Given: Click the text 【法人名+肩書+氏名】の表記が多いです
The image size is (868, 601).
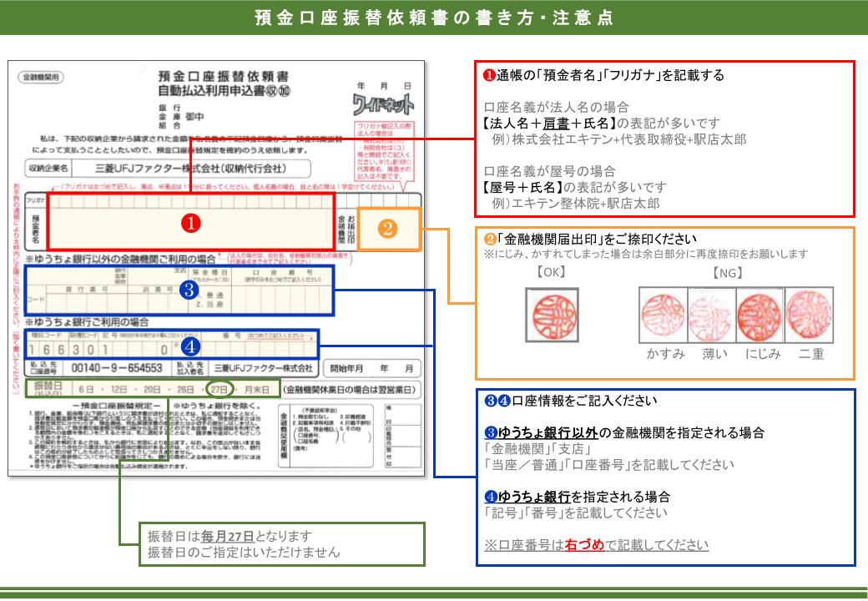Looking at the screenshot, I should pyautogui.click(x=603, y=124).
